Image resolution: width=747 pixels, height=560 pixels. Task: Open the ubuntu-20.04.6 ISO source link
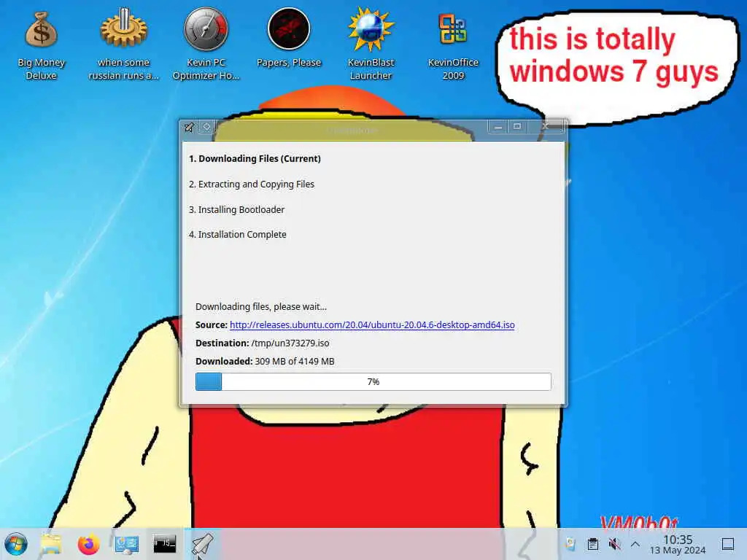coord(372,324)
